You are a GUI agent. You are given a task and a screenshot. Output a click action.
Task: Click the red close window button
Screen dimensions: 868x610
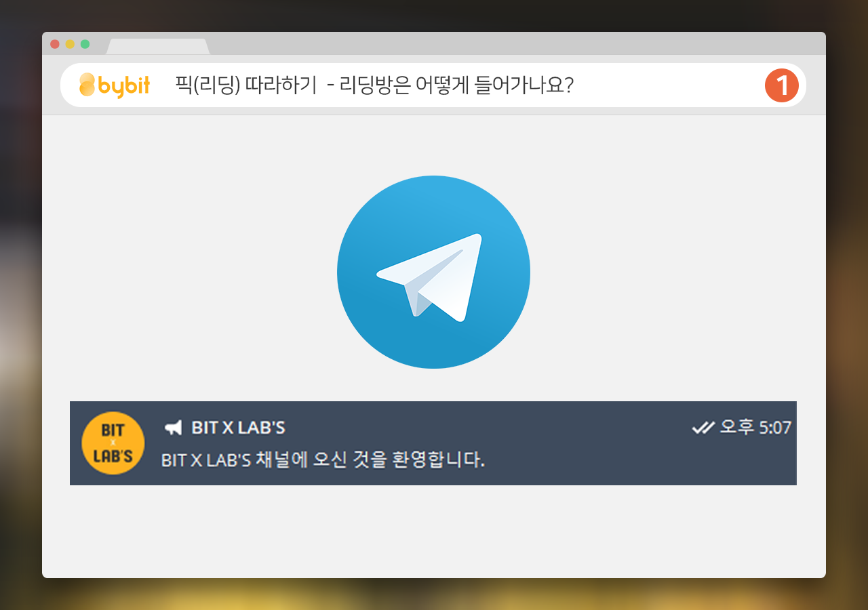(x=55, y=44)
